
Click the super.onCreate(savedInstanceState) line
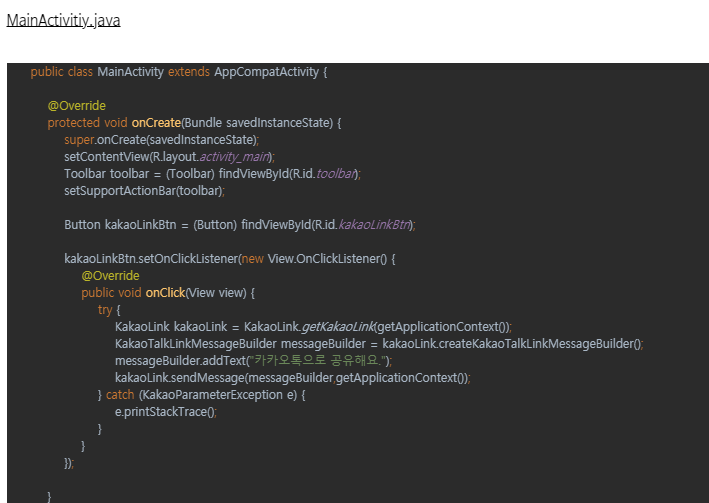(x=161, y=140)
